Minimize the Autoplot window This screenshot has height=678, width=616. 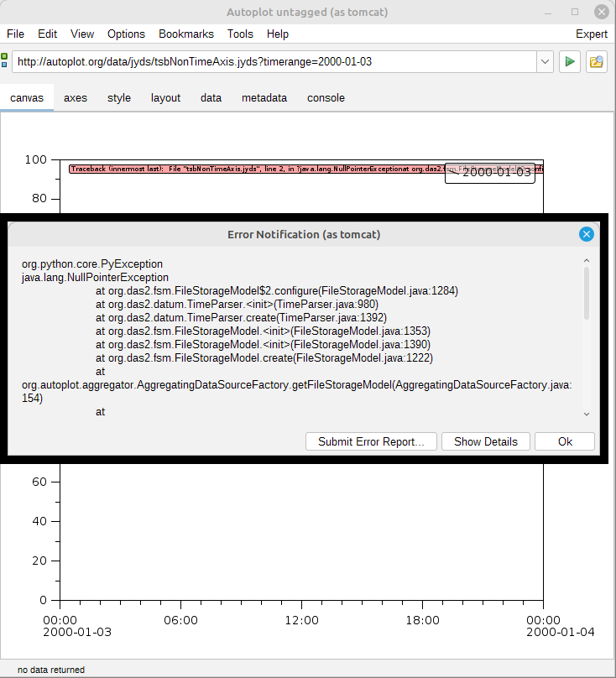click(x=551, y=12)
